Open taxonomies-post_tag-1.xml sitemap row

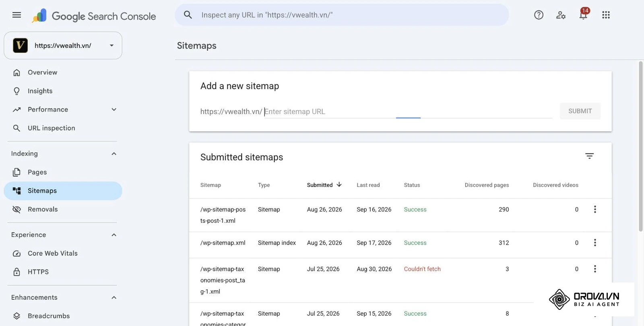point(400,280)
